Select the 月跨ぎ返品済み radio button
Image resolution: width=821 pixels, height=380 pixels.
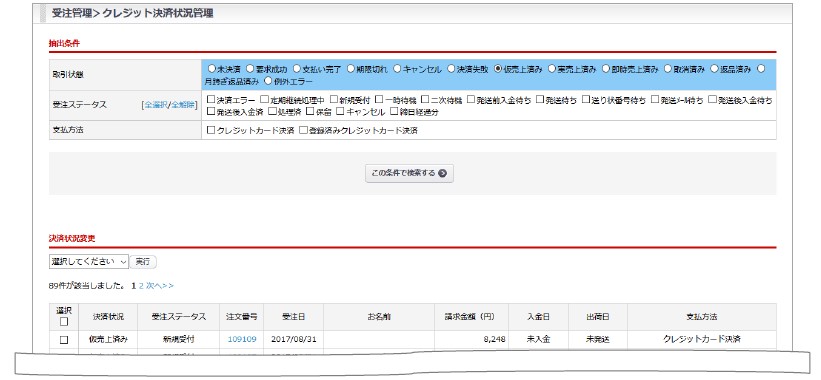(761, 69)
